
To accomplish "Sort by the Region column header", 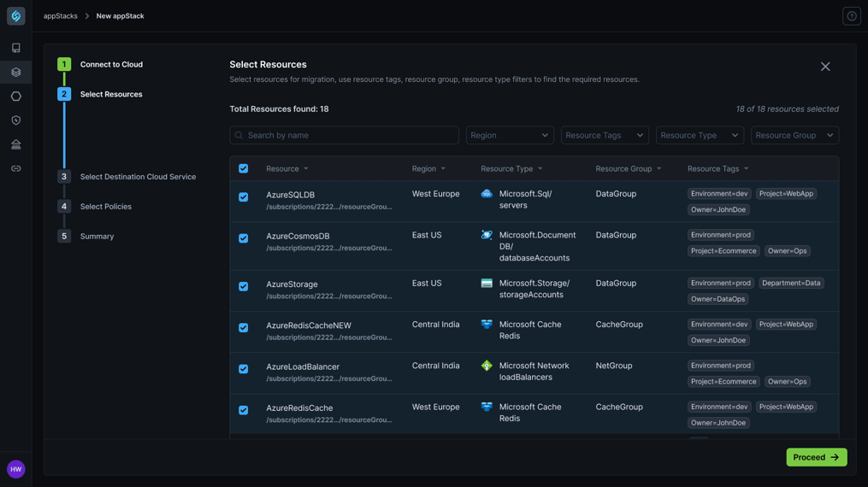I will click(428, 168).
